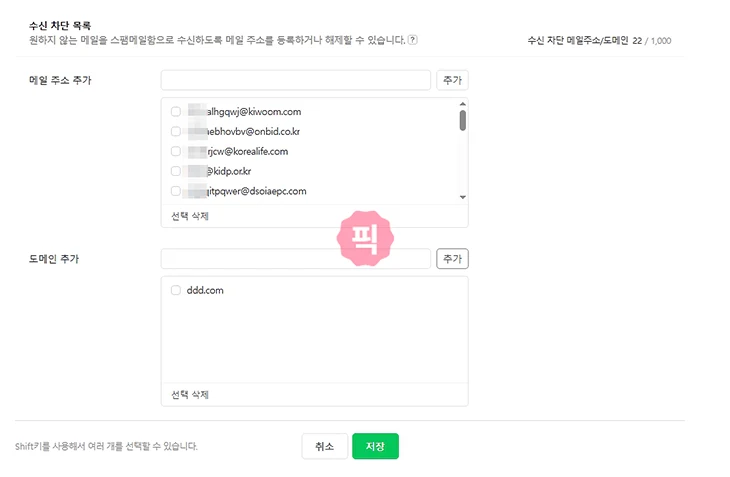Click 선택 삭제 under the mail address list

(190, 216)
